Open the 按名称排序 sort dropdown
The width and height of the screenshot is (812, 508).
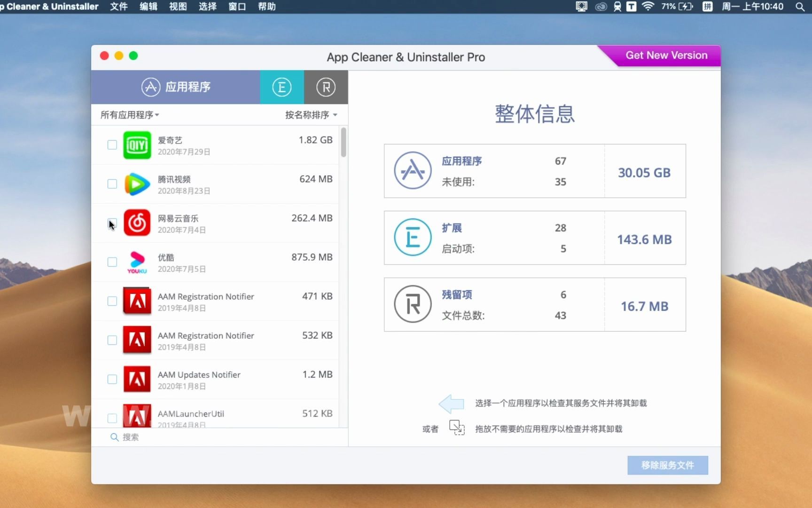(x=311, y=115)
